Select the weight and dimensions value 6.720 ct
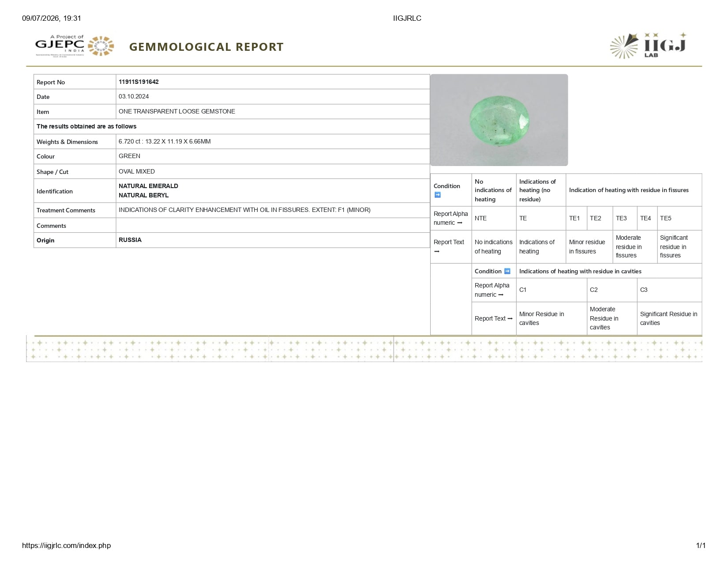Viewport: 728px width, 563px height. [x=165, y=141]
